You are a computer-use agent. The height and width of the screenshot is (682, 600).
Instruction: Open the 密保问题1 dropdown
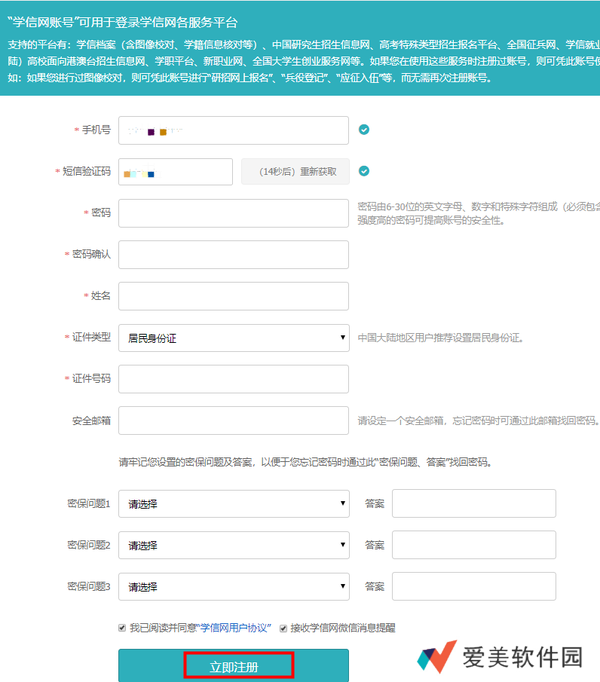234,504
